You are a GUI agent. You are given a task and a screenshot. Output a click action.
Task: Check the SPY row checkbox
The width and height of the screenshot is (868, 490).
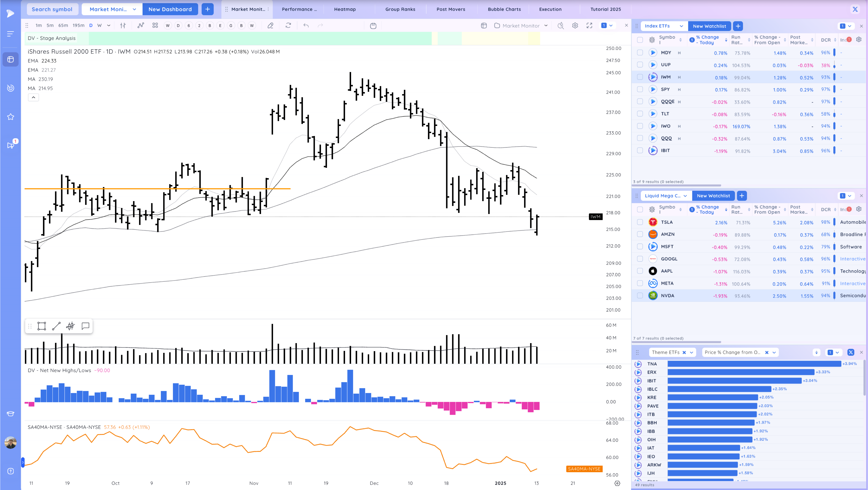[x=640, y=89]
